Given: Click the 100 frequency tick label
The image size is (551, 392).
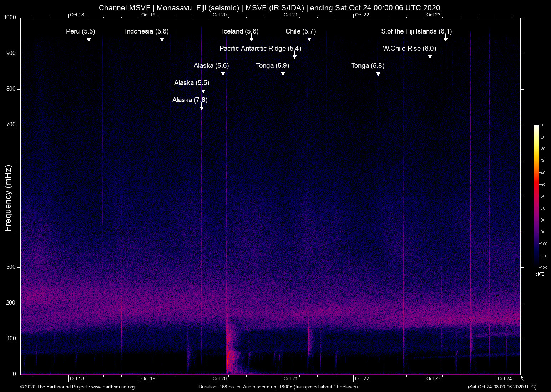Looking at the screenshot, I should [x=11, y=338].
